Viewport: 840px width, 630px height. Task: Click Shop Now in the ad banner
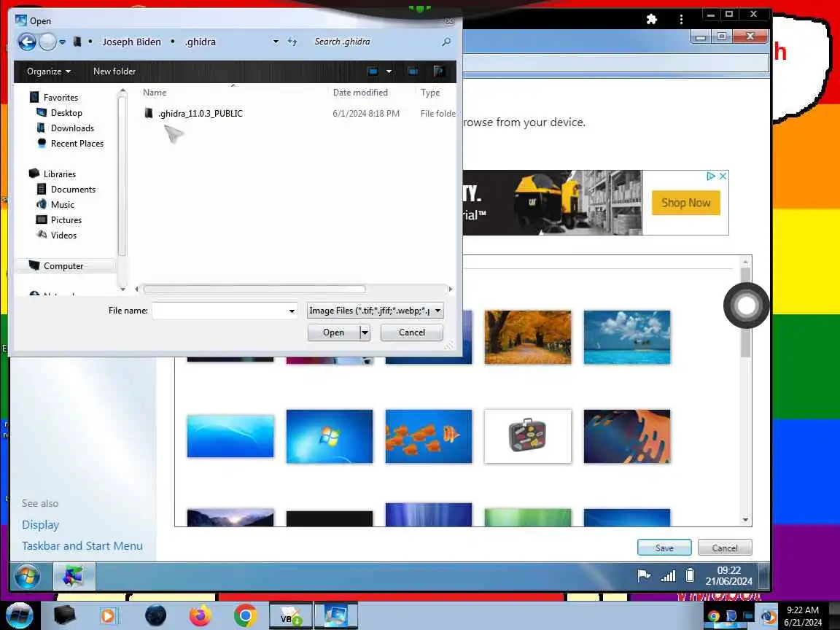tap(685, 203)
